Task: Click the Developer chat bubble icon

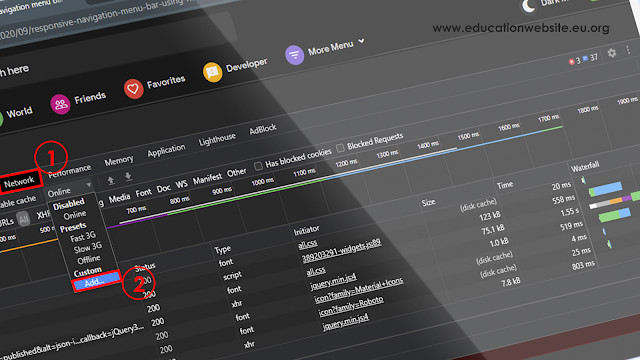Action: tap(212, 72)
